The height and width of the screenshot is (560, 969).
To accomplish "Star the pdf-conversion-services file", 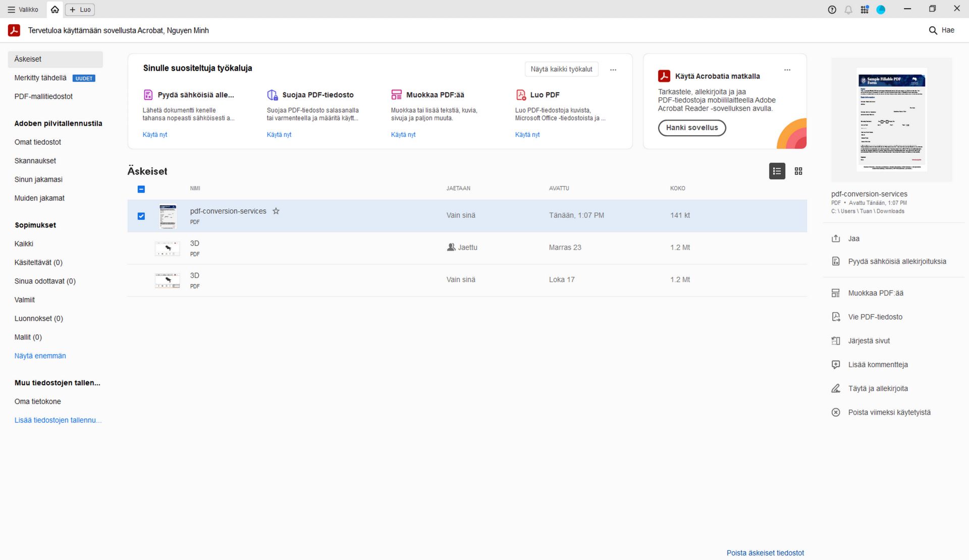I will click(x=276, y=211).
